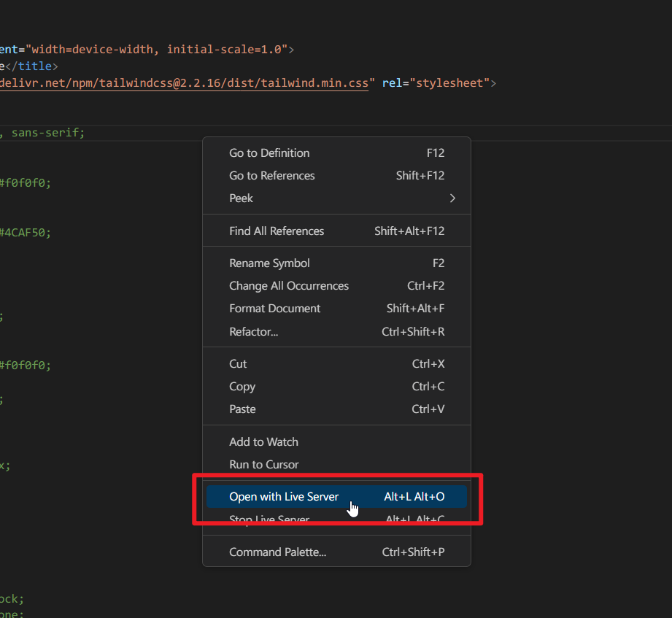Viewport: 672px width, 618px height.
Task: Click the #4CAF50 color value in code
Action: pos(26,233)
